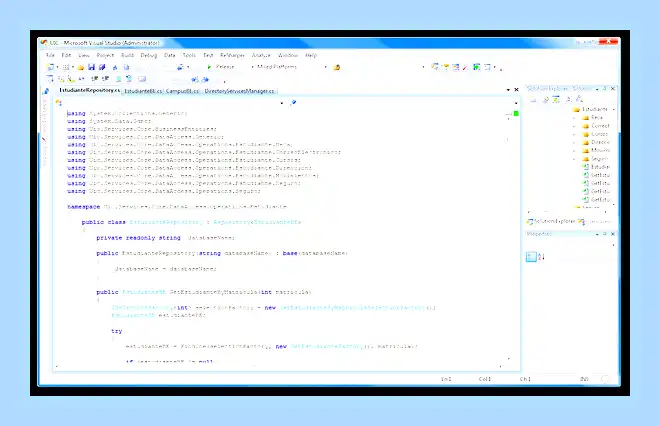Image resolution: width=660 pixels, height=426 pixels.
Task: Expand the Cursos folder node
Action: pyautogui.click(x=574, y=134)
